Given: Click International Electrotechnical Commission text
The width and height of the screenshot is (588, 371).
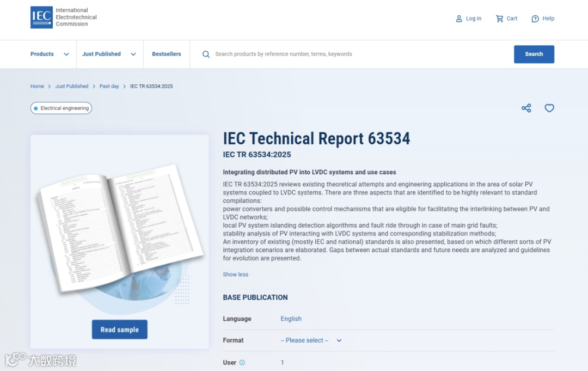Looking at the screenshot, I should click(76, 17).
